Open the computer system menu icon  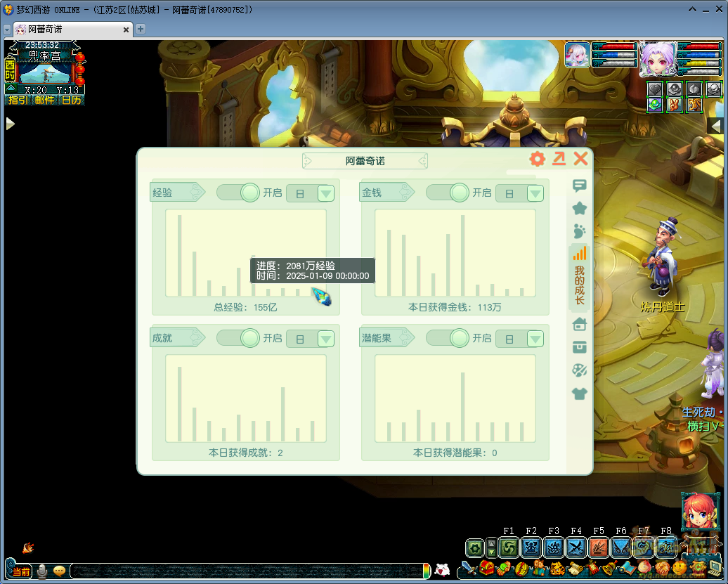click(715, 569)
